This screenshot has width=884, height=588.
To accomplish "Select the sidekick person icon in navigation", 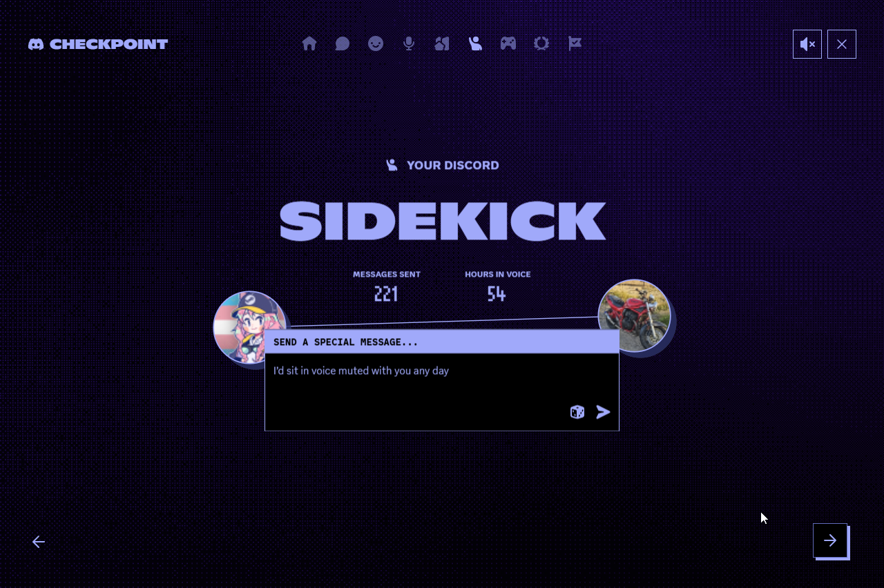I will click(475, 43).
